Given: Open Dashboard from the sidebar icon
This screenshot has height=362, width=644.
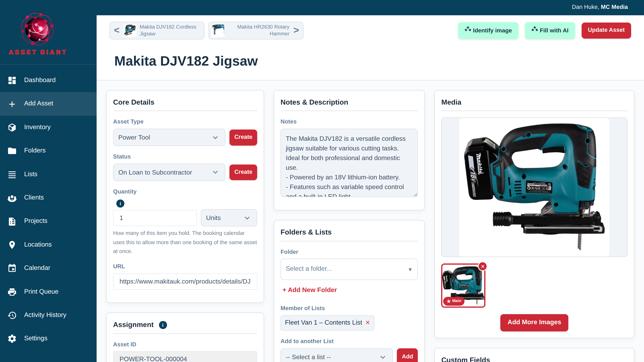Looking at the screenshot, I should pyautogui.click(x=12, y=80).
